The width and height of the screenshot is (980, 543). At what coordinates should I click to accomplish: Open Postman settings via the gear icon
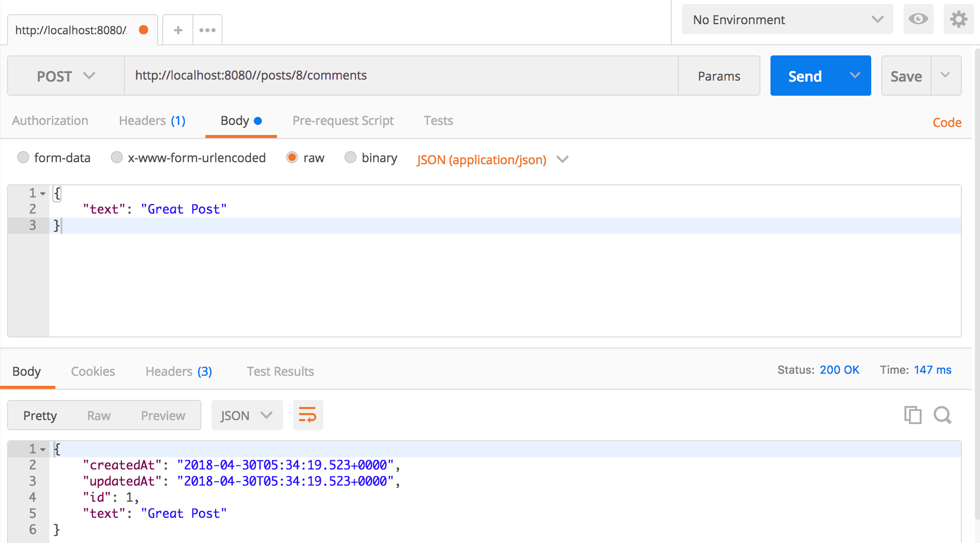click(x=958, y=19)
